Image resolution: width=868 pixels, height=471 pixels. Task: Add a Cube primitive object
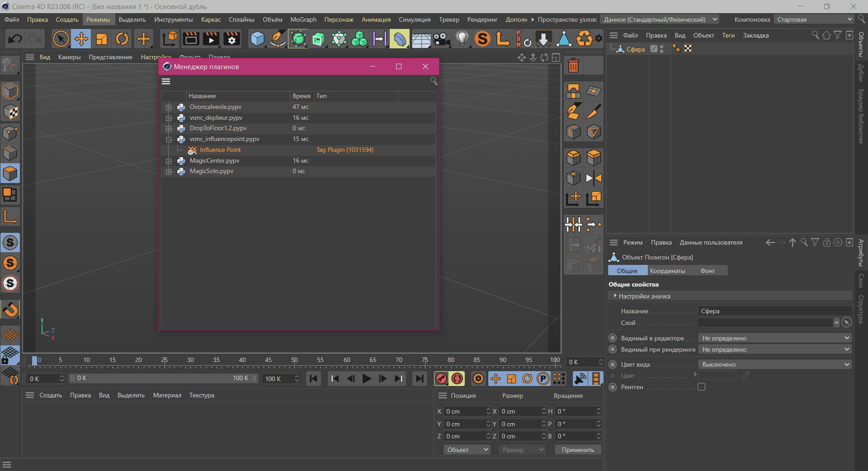pyautogui.click(x=257, y=39)
